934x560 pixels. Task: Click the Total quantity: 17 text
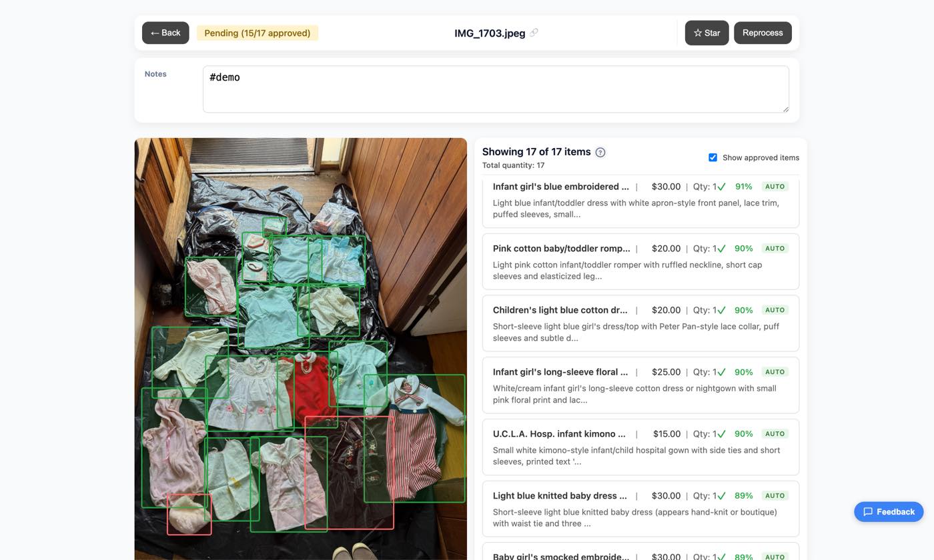point(513,165)
